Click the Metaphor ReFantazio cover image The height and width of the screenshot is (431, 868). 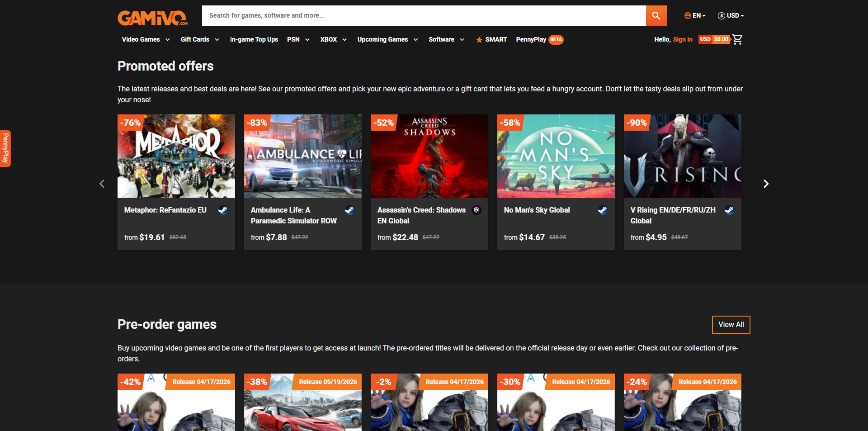point(176,156)
